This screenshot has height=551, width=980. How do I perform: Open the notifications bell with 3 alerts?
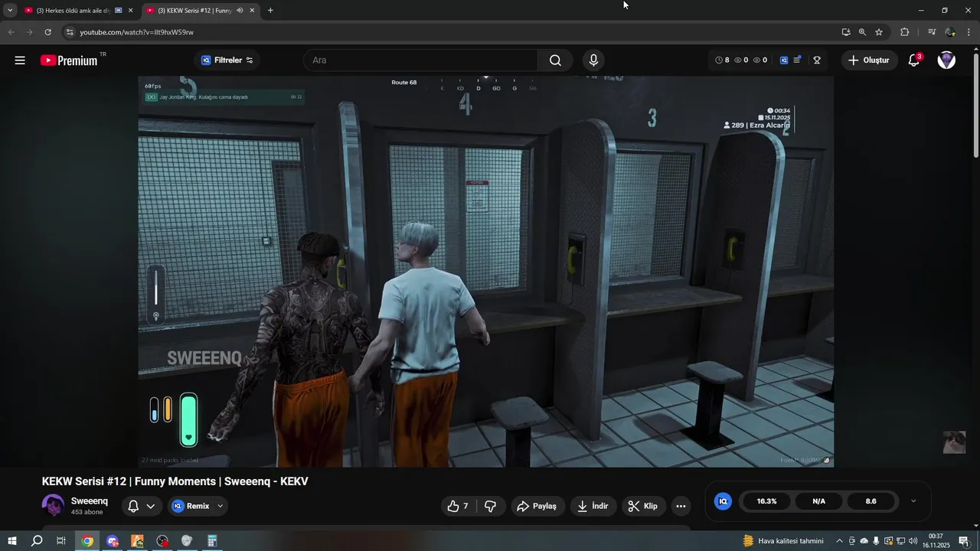pos(913,60)
